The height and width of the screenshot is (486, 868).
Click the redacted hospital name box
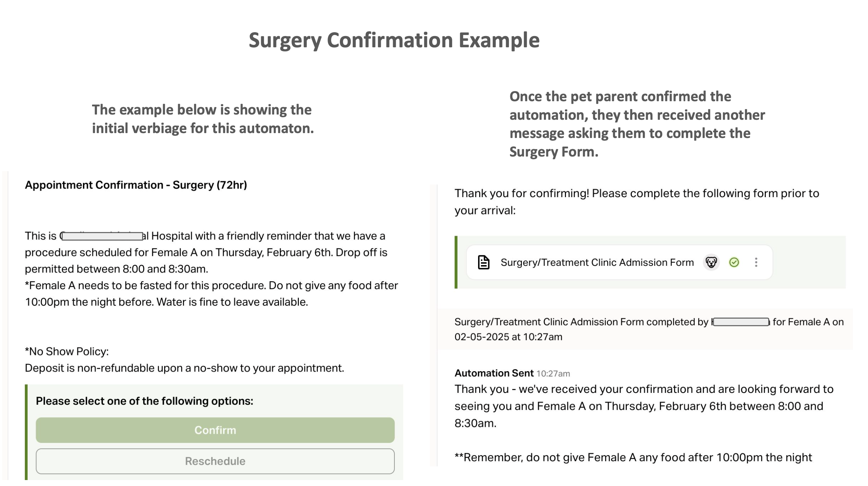[x=102, y=236]
